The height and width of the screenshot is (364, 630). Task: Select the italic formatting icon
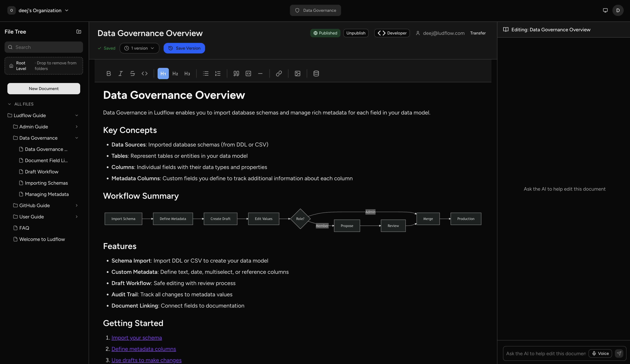pyautogui.click(x=120, y=73)
